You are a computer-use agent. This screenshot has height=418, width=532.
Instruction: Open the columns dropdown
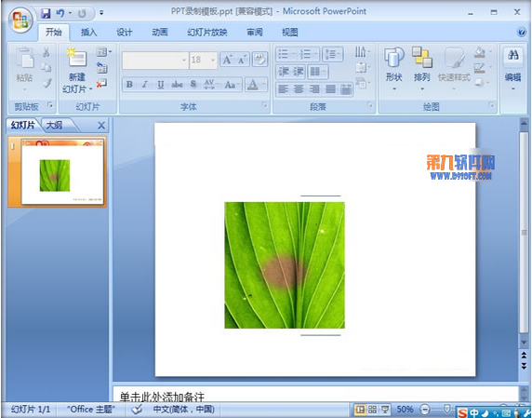[318, 72]
